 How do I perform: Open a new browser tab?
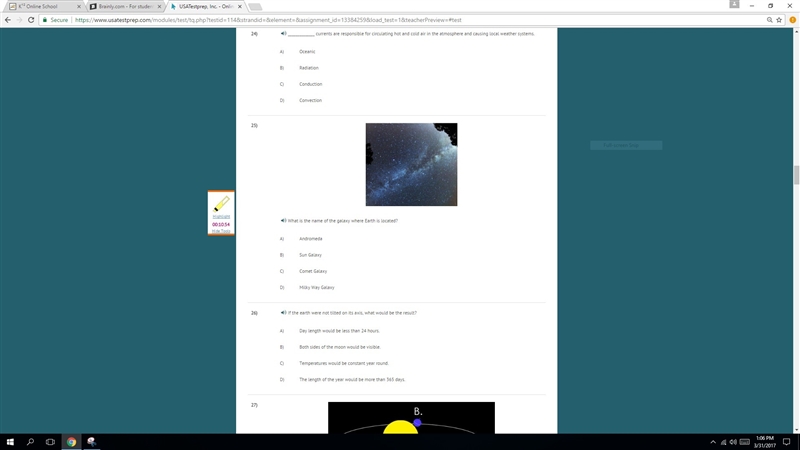255,7
